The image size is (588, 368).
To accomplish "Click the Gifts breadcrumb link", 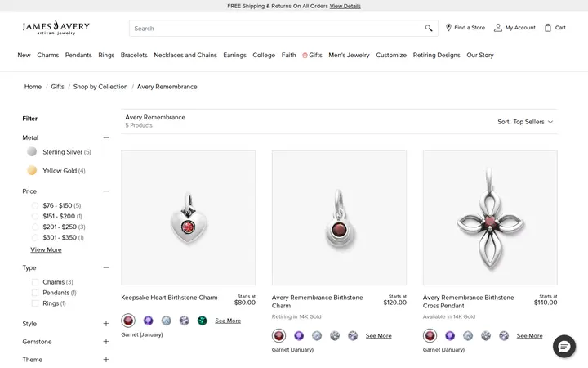I will (x=57, y=87).
